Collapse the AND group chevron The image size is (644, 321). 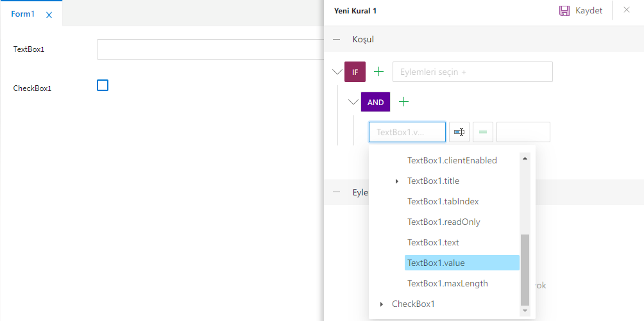pyautogui.click(x=353, y=102)
